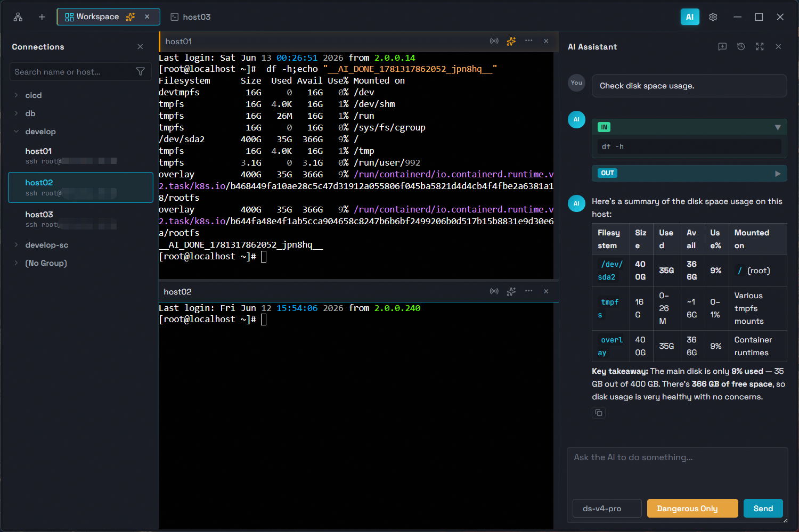Close the Workspace tab
799x532 pixels.
tap(147, 17)
